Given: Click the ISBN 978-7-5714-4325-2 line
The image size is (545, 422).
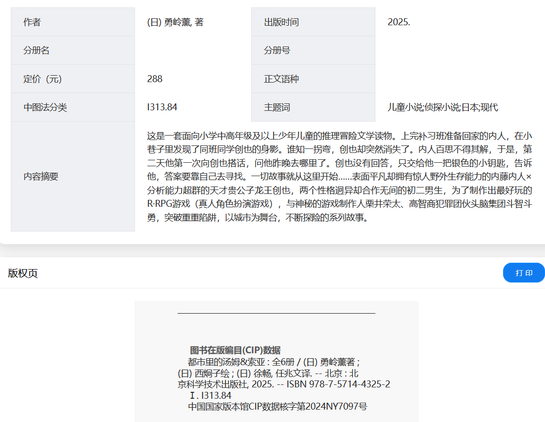Looking at the screenshot, I should pyautogui.click(x=284, y=384).
